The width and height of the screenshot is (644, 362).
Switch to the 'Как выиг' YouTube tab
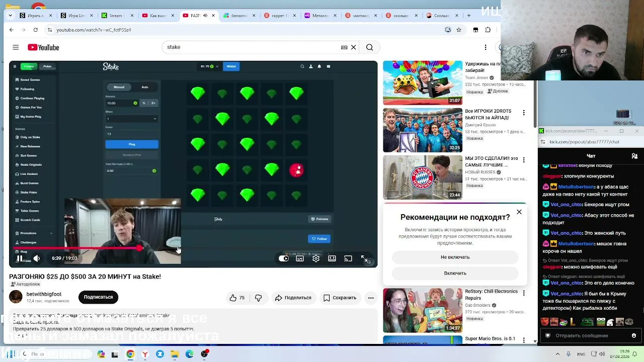pos(158,16)
